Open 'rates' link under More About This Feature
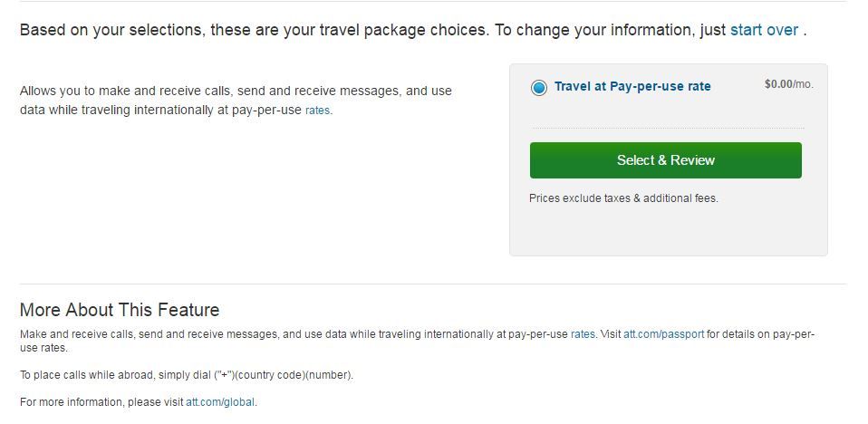The image size is (868, 424). (x=583, y=334)
